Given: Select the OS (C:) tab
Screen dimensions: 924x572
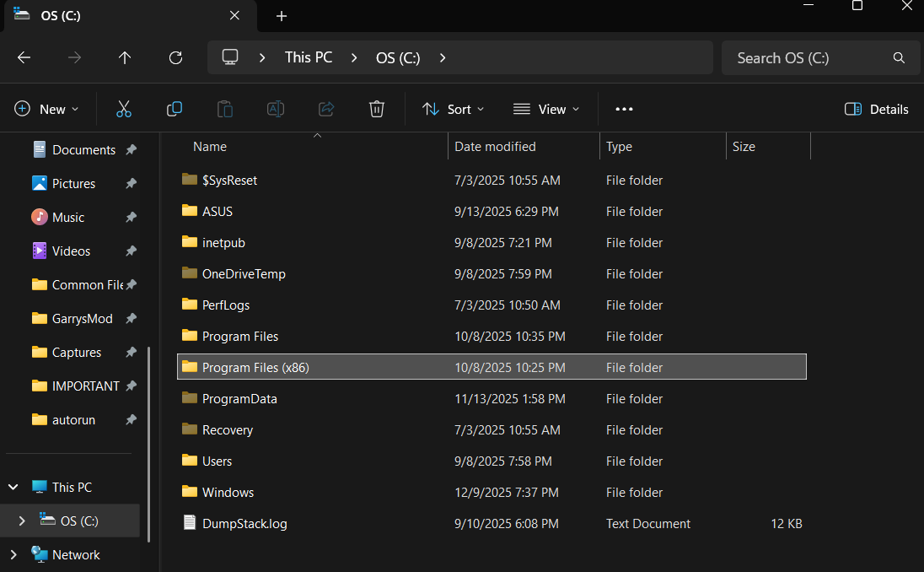Looking at the screenshot, I should [x=130, y=16].
